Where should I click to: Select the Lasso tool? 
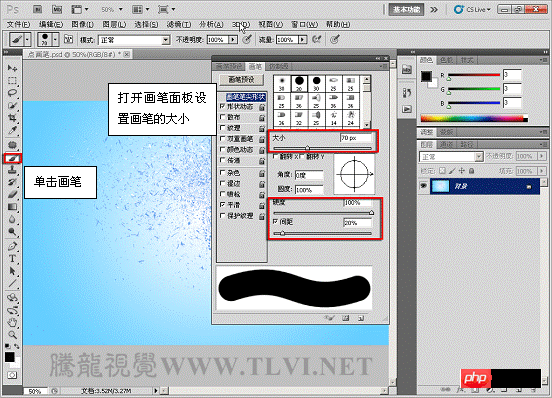click(12, 93)
